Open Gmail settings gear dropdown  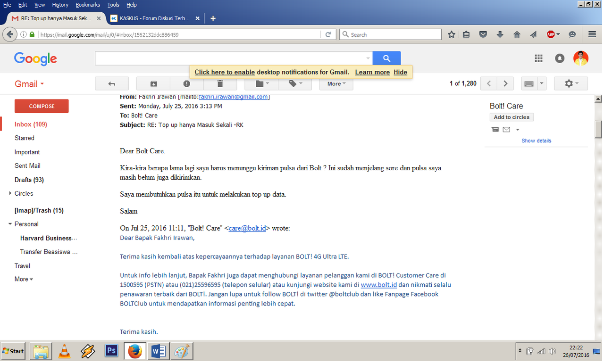(x=571, y=83)
